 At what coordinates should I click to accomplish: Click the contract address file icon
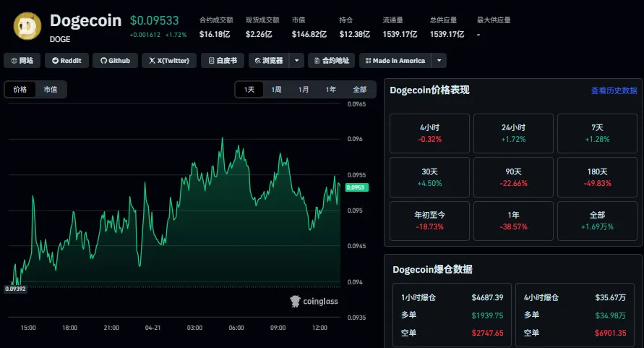point(317,61)
